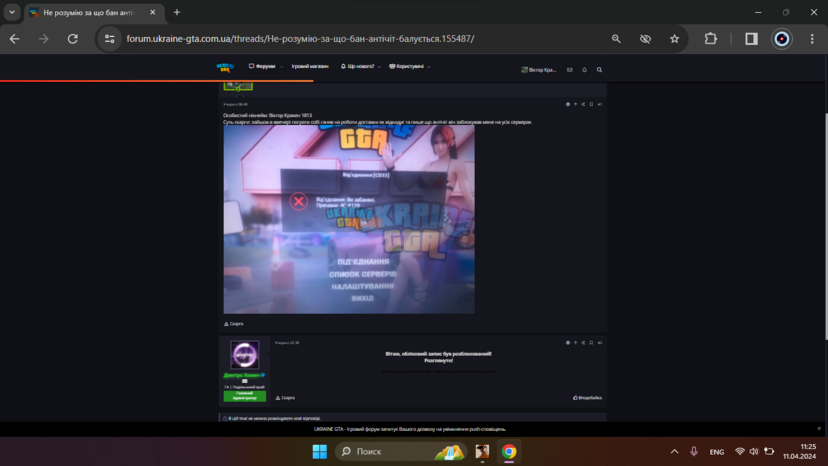Go forward in Chrome

[x=43, y=39]
